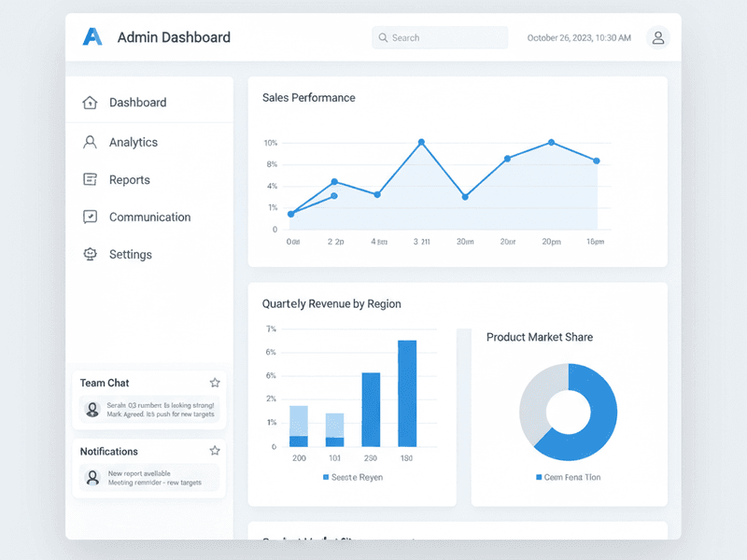Open the Reports menu item

pos(149,179)
